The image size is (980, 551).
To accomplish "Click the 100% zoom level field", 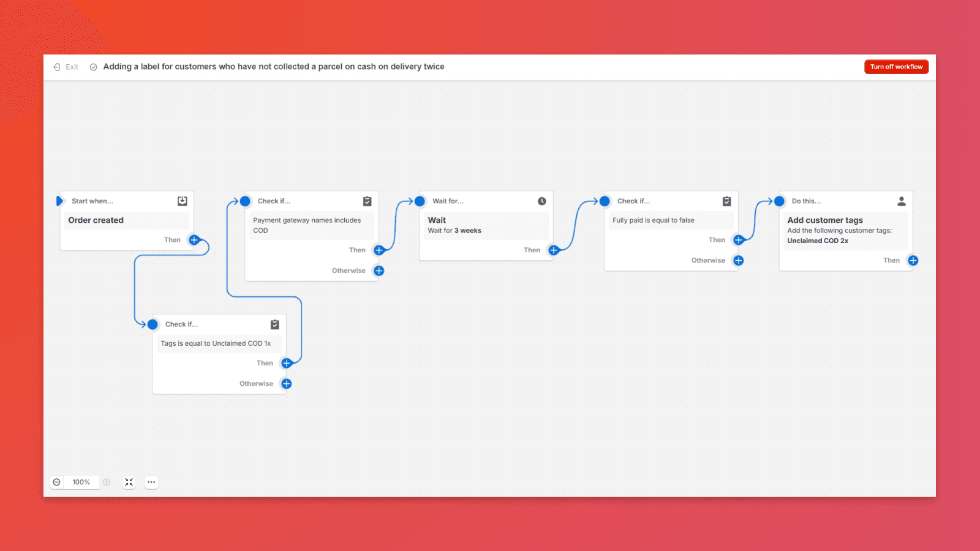I will click(x=81, y=482).
